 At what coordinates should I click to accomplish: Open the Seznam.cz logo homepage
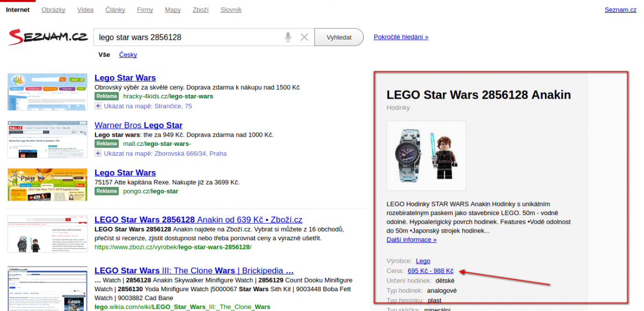coord(48,38)
